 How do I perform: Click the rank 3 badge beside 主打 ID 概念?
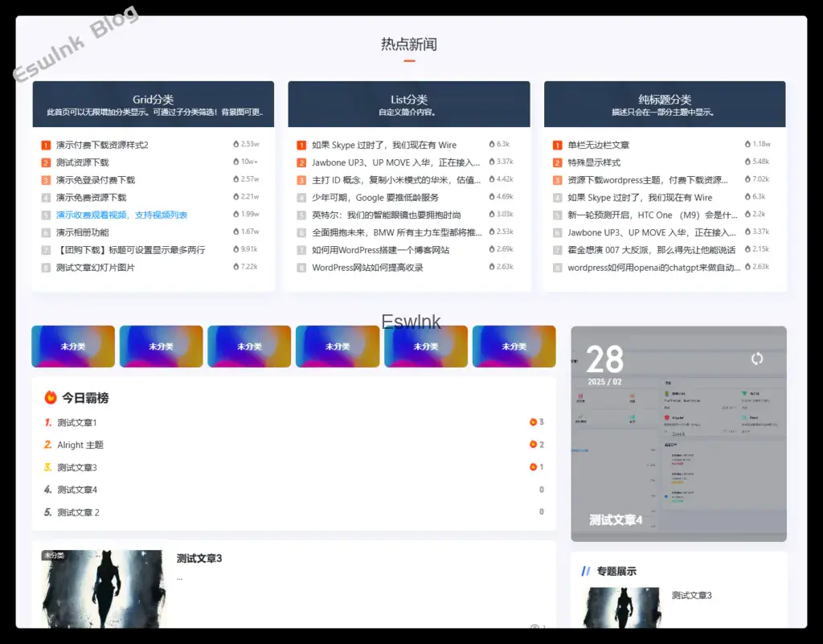(x=301, y=180)
